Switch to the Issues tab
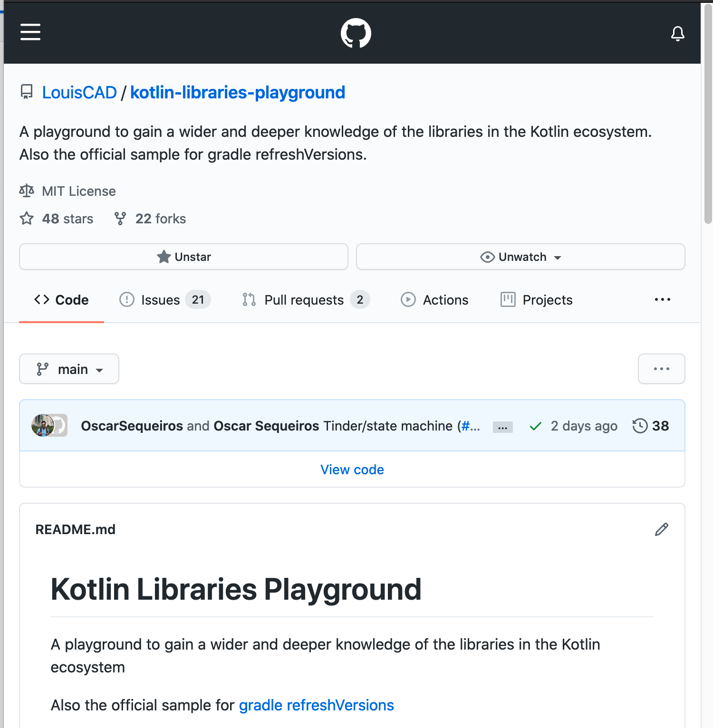 (160, 300)
